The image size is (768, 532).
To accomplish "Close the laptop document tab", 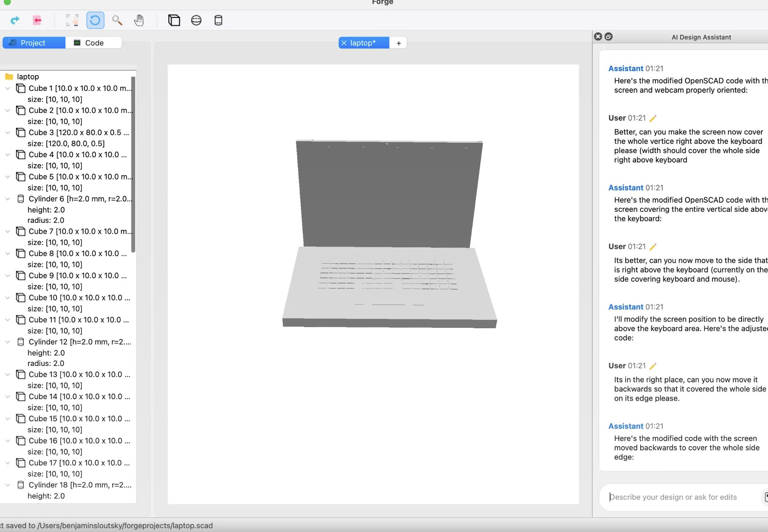I will [x=344, y=43].
